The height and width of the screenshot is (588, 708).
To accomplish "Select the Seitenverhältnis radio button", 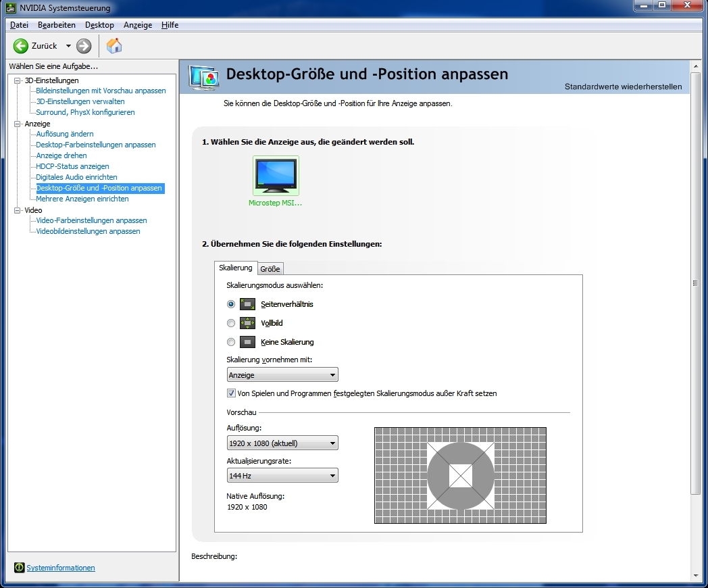I will (x=231, y=304).
